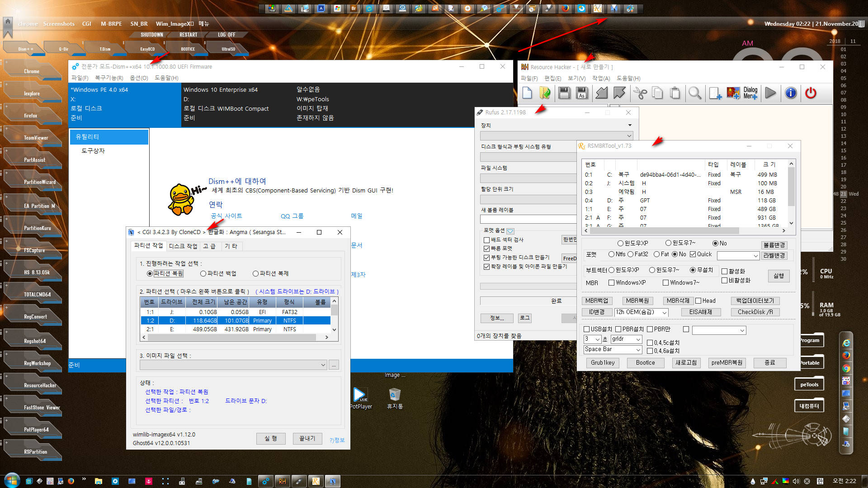Click Copy icon in Resource Hacker toolbar
Image resolution: width=868 pixels, height=488 pixels.
[657, 93]
